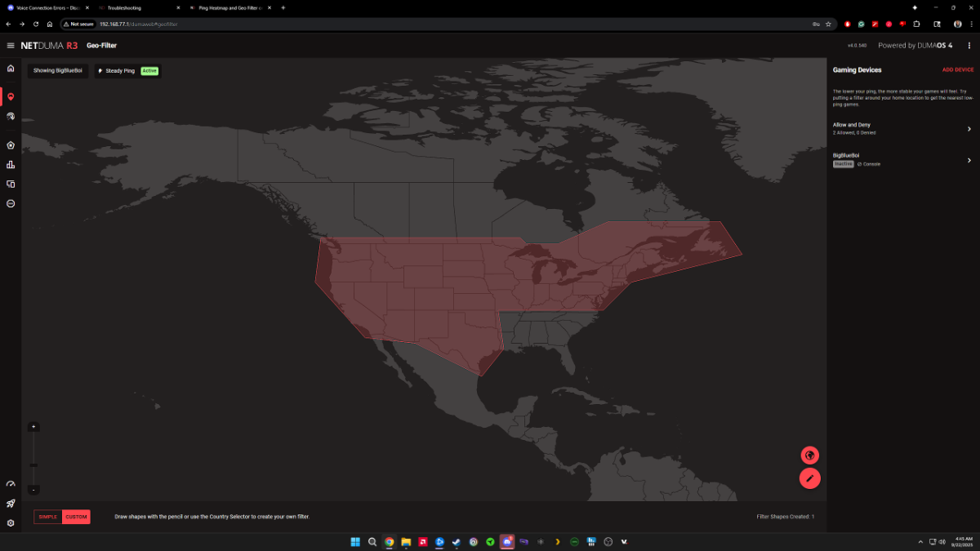980x551 pixels.
Task: Open the DumaOS three-dot options menu
Action: click(969, 46)
